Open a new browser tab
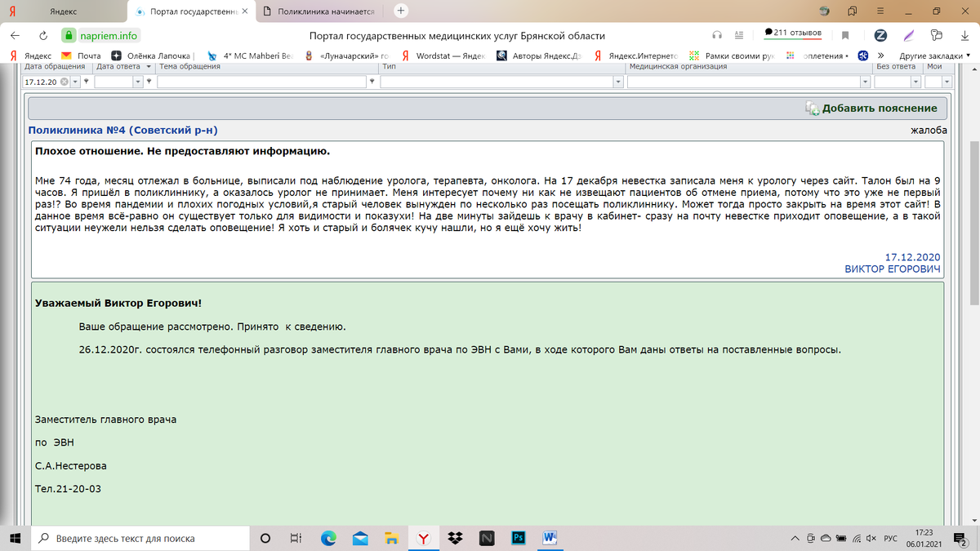The height and width of the screenshot is (551, 980). [x=400, y=11]
